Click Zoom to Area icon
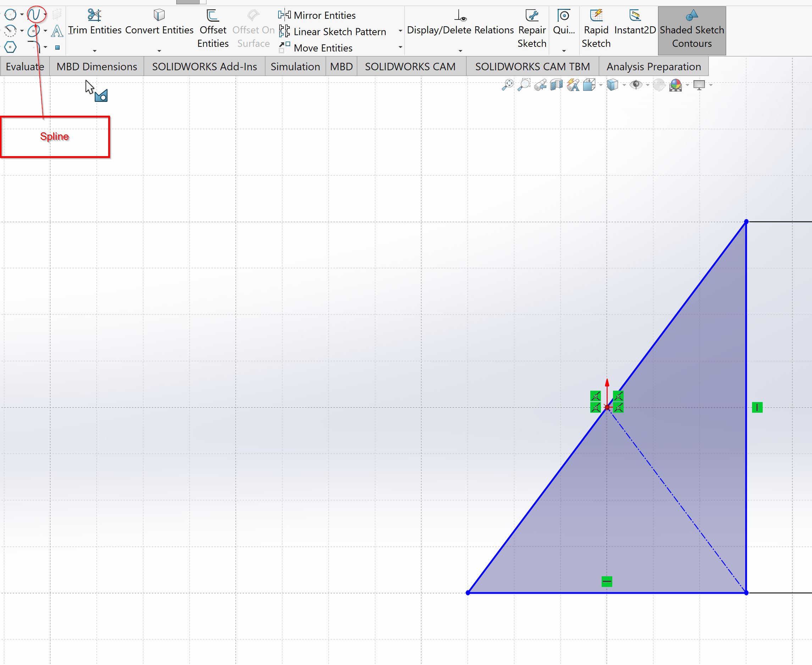The image size is (812, 665). (524, 85)
